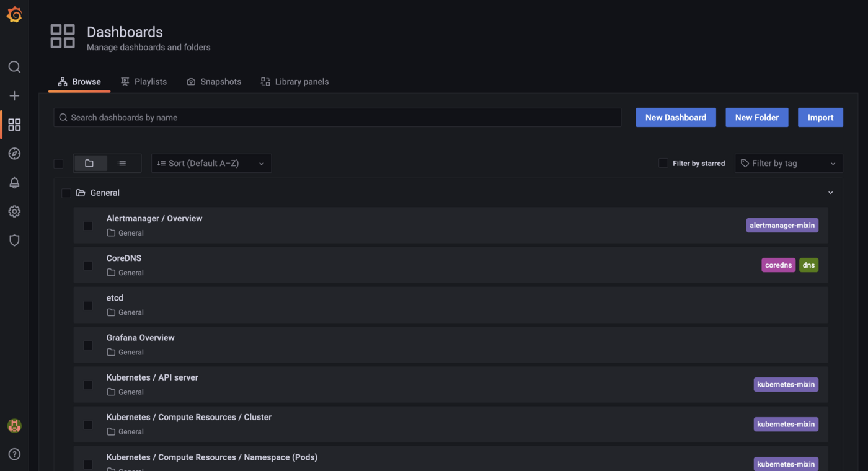Switch to the Playlists tab

pos(144,81)
